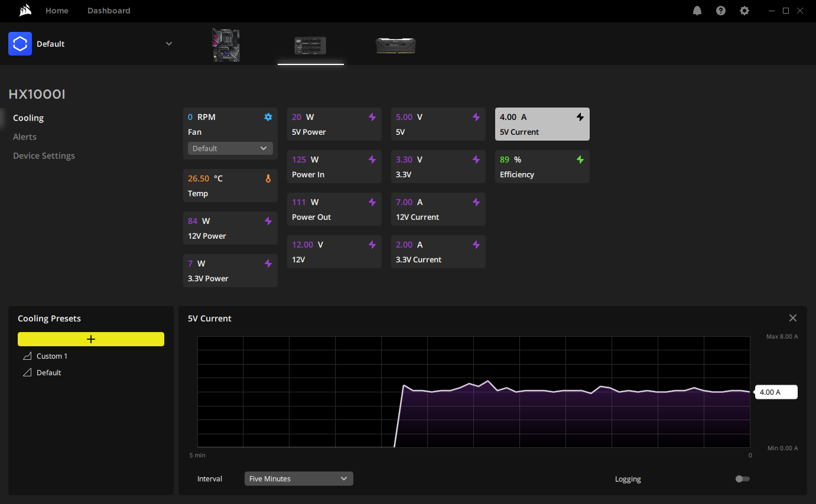The width and height of the screenshot is (816, 504).
Task: Toggle the Logging switch
Action: point(743,479)
